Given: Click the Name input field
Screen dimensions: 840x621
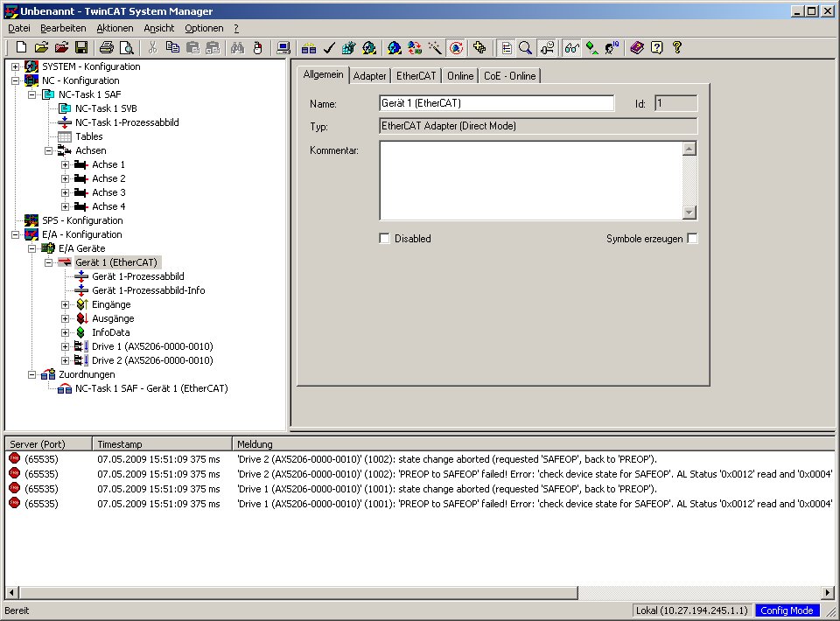Looking at the screenshot, I should click(497, 103).
